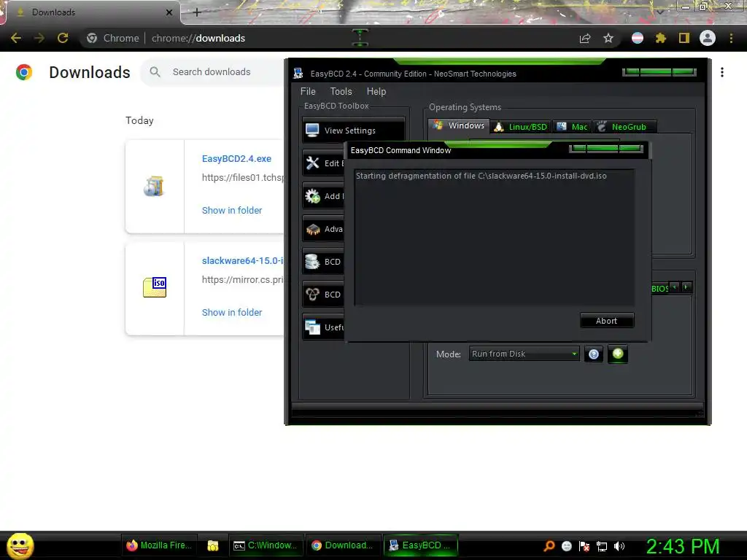
Task: Open the slackware64-15.0 ISO download link
Action: coord(242,260)
